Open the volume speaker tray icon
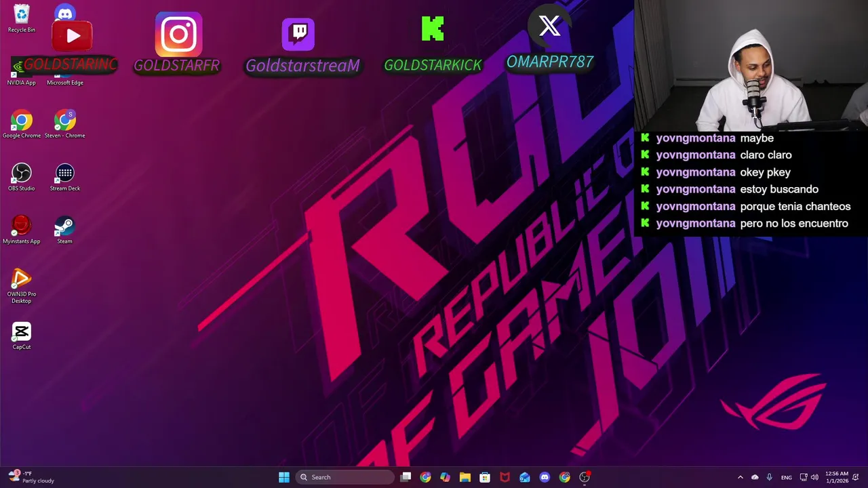Image resolution: width=868 pixels, height=488 pixels. click(x=814, y=477)
